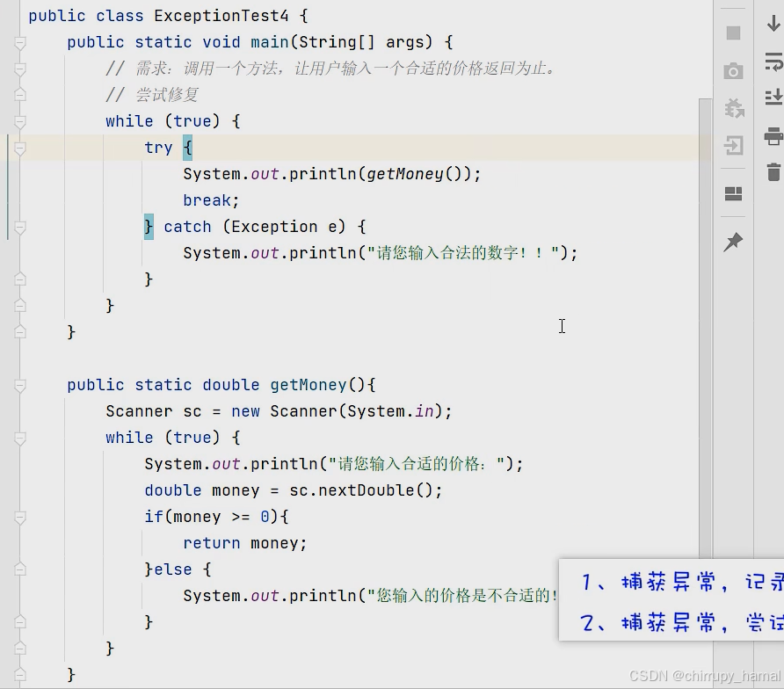Click the camera thread dump icon
784x689 pixels.
733,71
